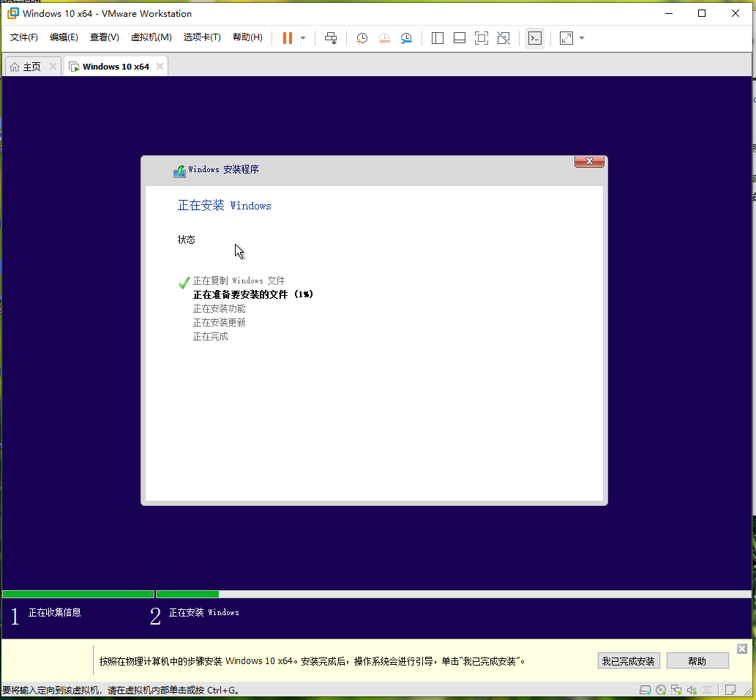This screenshot has width=756, height=700.
Task: Pause the virtual machine with the orange pause button
Action: pos(288,38)
